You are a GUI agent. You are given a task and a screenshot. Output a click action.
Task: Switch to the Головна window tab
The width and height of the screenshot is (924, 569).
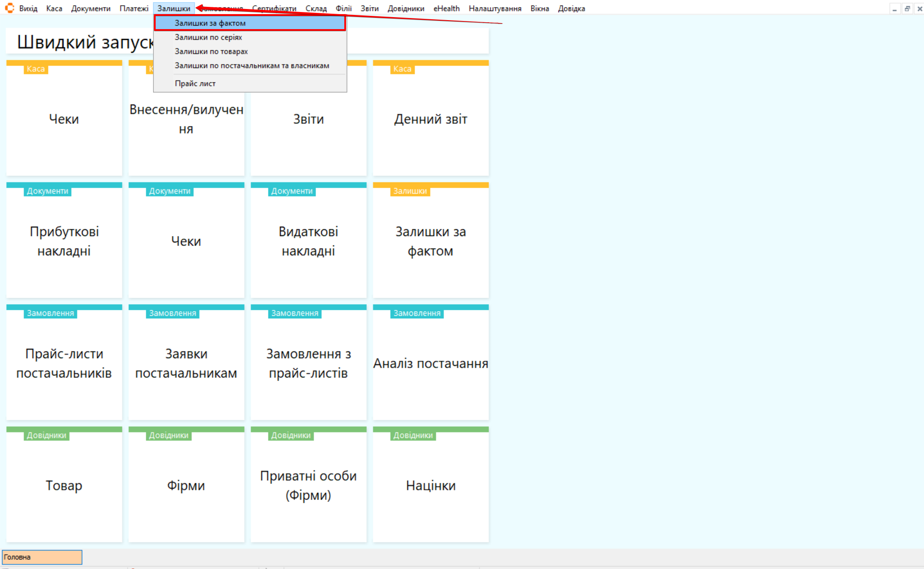pyautogui.click(x=42, y=557)
